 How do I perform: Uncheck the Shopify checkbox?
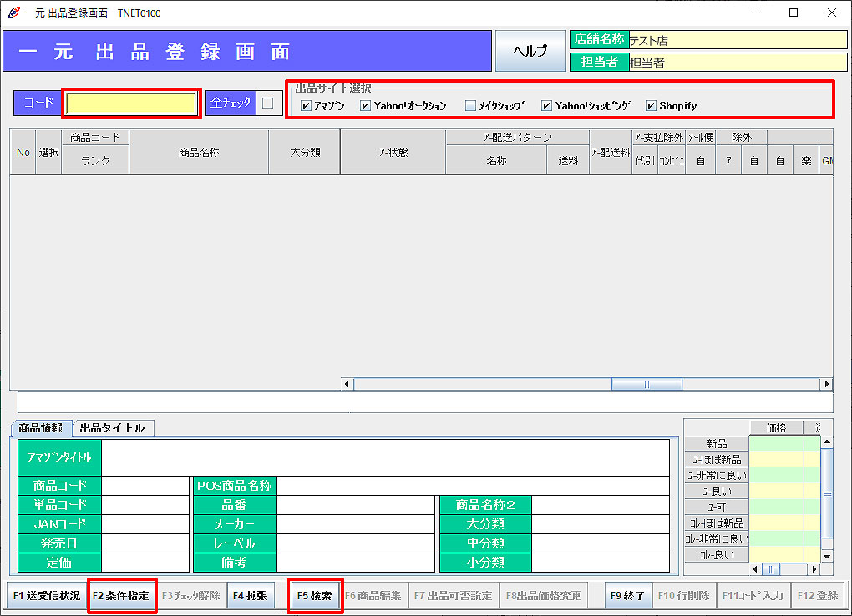[651, 106]
